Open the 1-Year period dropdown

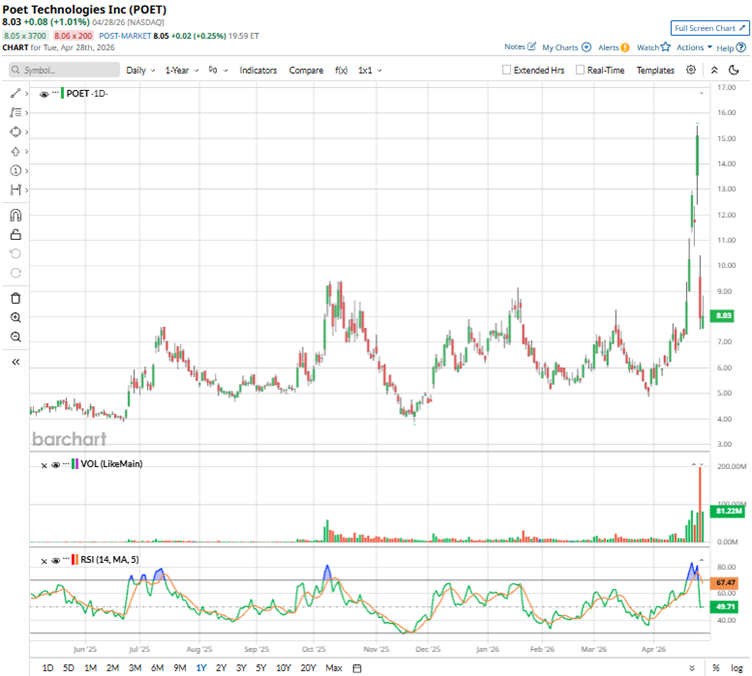186,71
